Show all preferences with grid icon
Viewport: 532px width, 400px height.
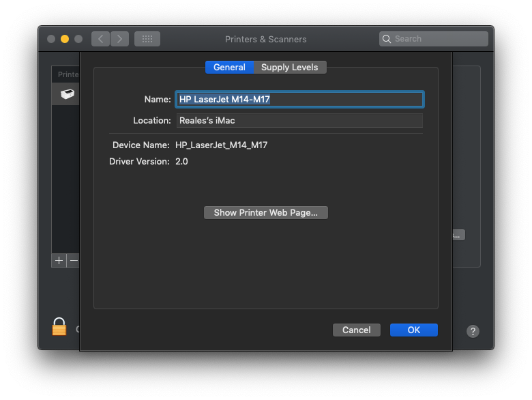[147, 39]
